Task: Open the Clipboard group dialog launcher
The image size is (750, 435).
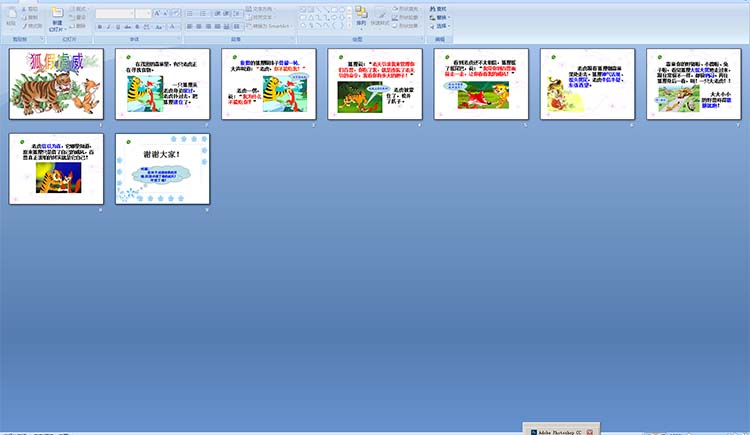Action: tap(42, 38)
